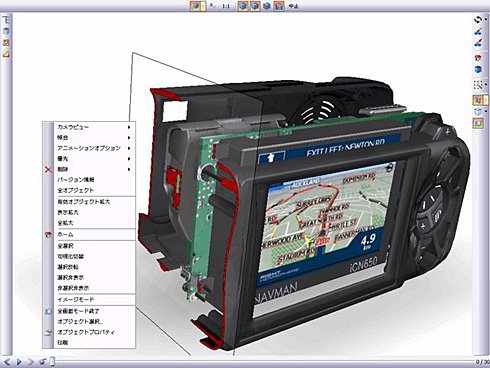Click the rotate arrows icon in right toolbar
The image size is (490, 368).
478,20
